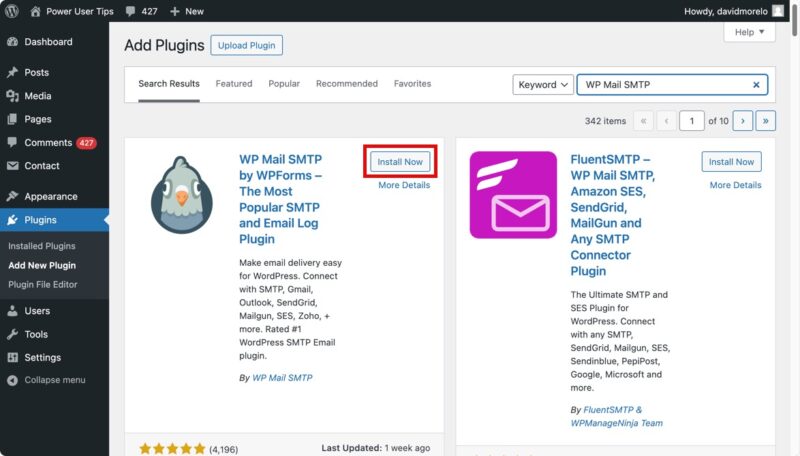The width and height of the screenshot is (800, 456).
Task: Click the Tools wrench icon
Action: [x=13, y=334]
